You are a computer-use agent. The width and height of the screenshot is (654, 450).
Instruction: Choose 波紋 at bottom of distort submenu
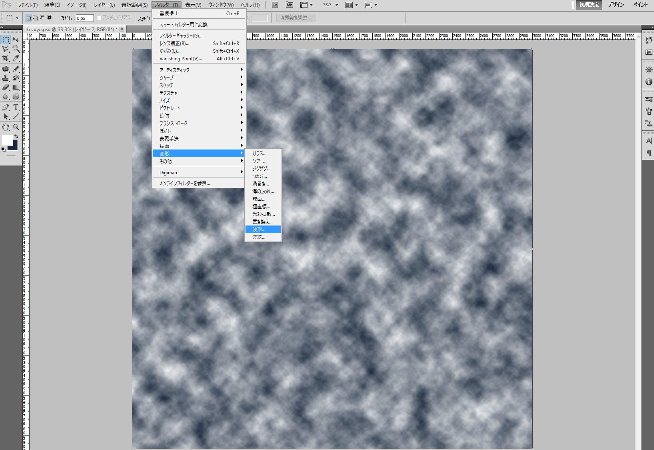click(x=263, y=237)
